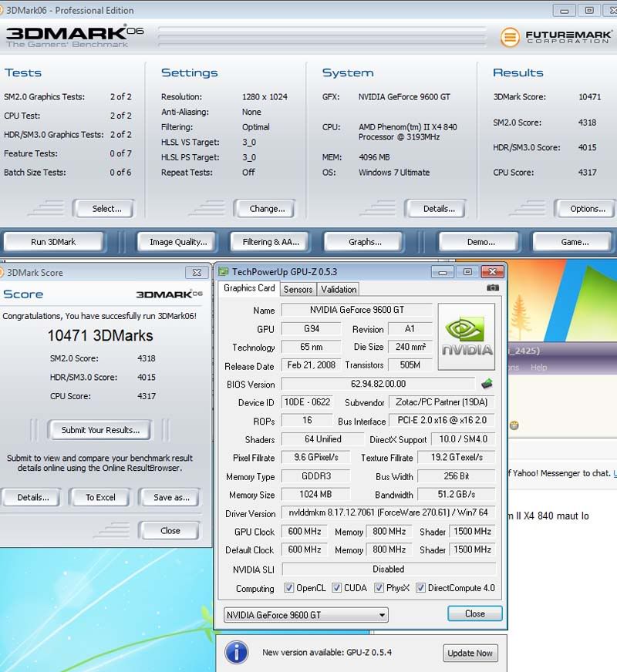Click Update Now for GPU-Z 0.5.4
The width and height of the screenshot is (617, 672).
coord(470,654)
